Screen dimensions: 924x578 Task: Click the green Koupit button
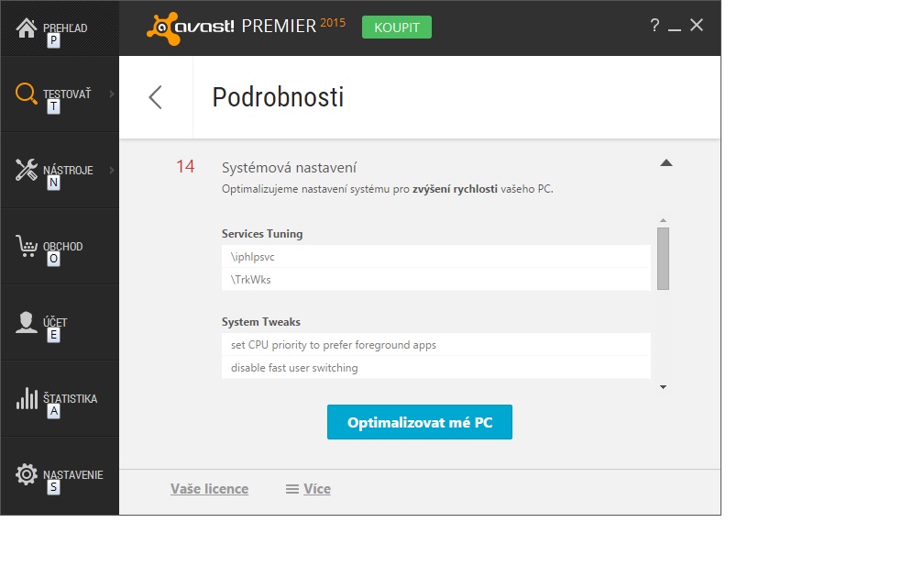pos(397,28)
